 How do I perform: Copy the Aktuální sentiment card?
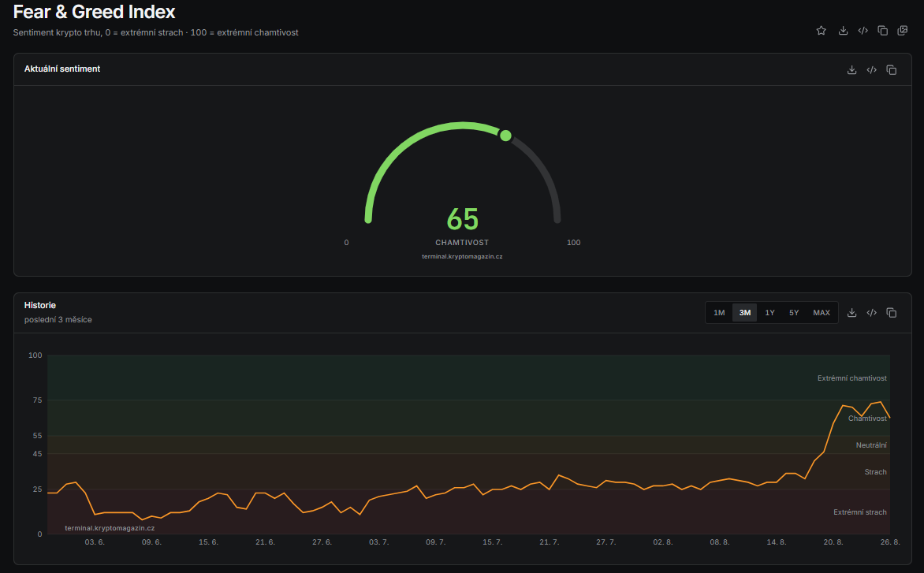[x=892, y=70]
